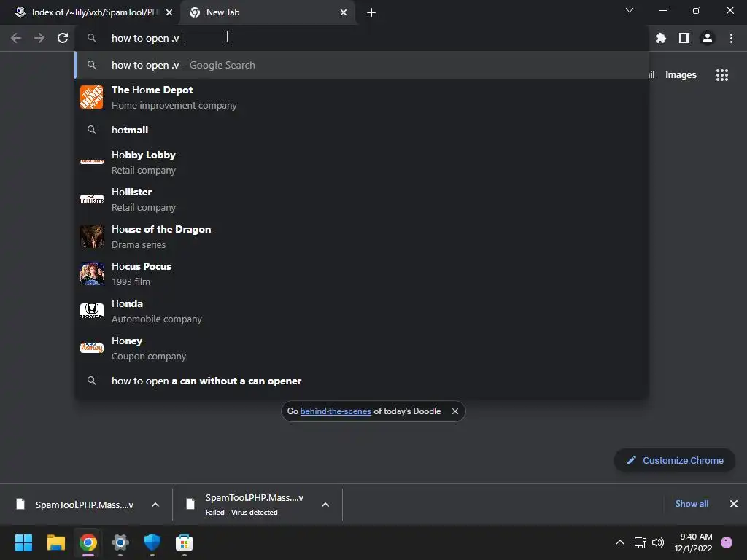
Task: Open the clock showing 9:40 AM
Action: (693, 542)
